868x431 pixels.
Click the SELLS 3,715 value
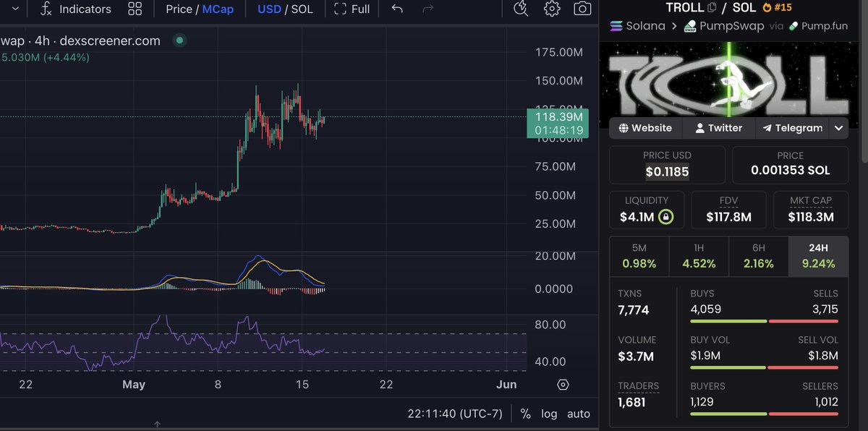coord(825,309)
